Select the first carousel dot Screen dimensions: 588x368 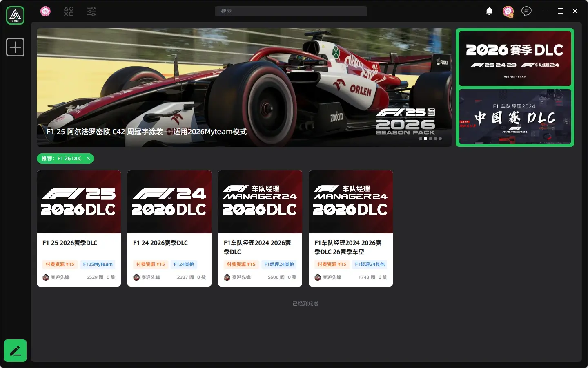tap(421, 139)
